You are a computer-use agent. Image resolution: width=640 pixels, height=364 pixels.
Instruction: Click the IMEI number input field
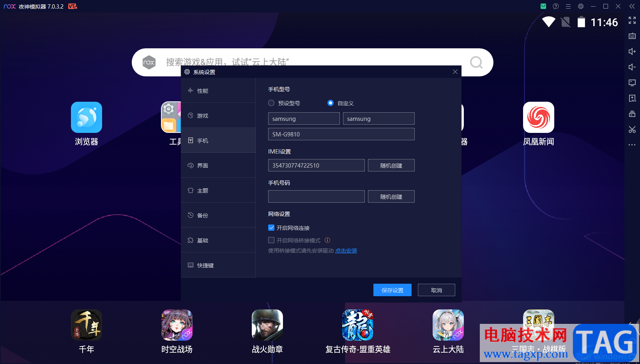click(316, 165)
